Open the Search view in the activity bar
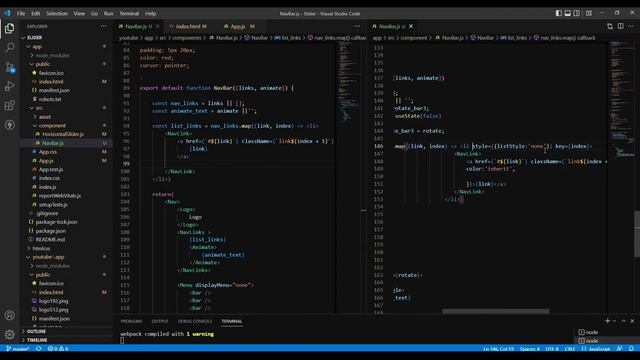Viewport: 640px width, 360px height. click(9, 47)
